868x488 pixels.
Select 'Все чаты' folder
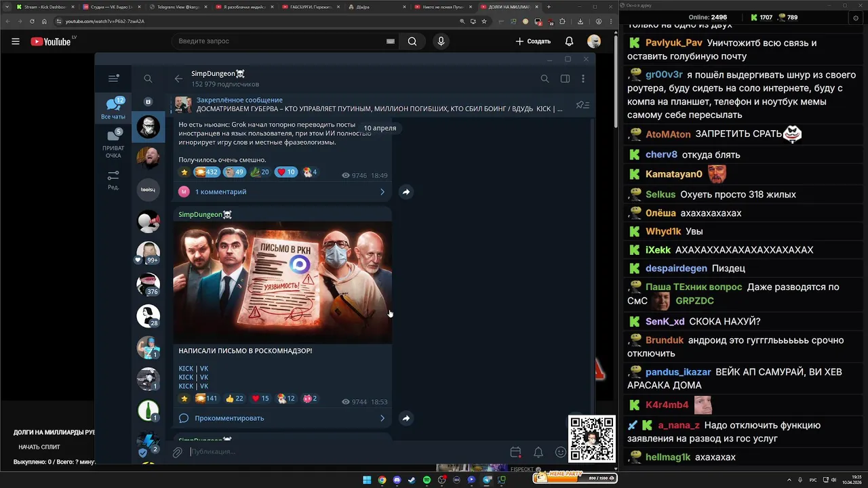[x=113, y=108]
